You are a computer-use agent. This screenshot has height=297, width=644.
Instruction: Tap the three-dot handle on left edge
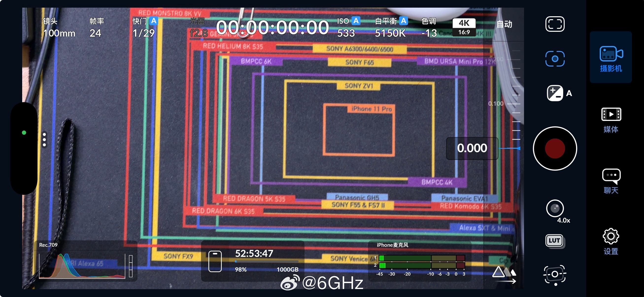pyautogui.click(x=44, y=139)
